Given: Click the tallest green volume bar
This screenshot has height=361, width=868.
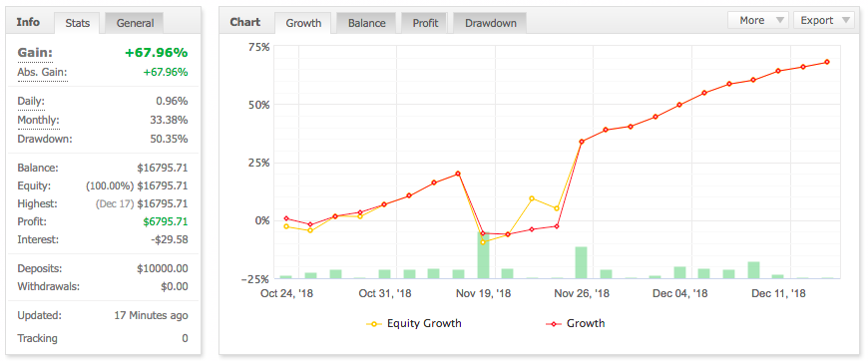Looking at the screenshot, I should click(x=483, y=255).
